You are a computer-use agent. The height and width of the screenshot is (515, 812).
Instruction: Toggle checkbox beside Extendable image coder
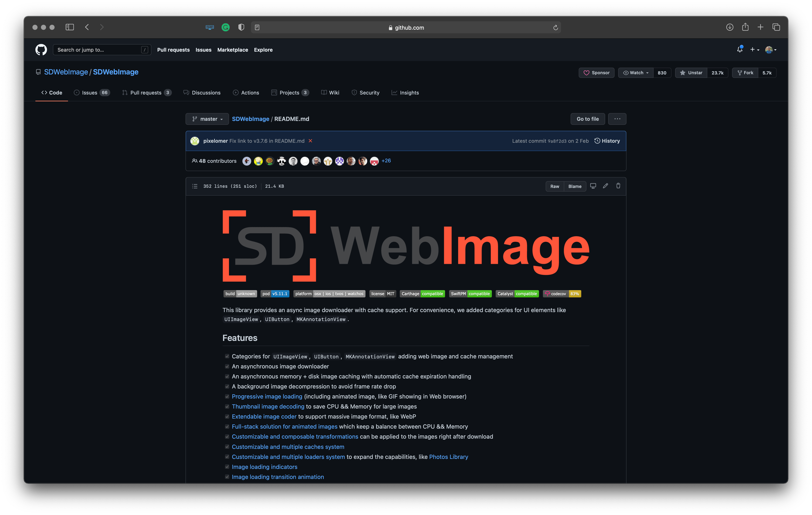pos(227,416)
